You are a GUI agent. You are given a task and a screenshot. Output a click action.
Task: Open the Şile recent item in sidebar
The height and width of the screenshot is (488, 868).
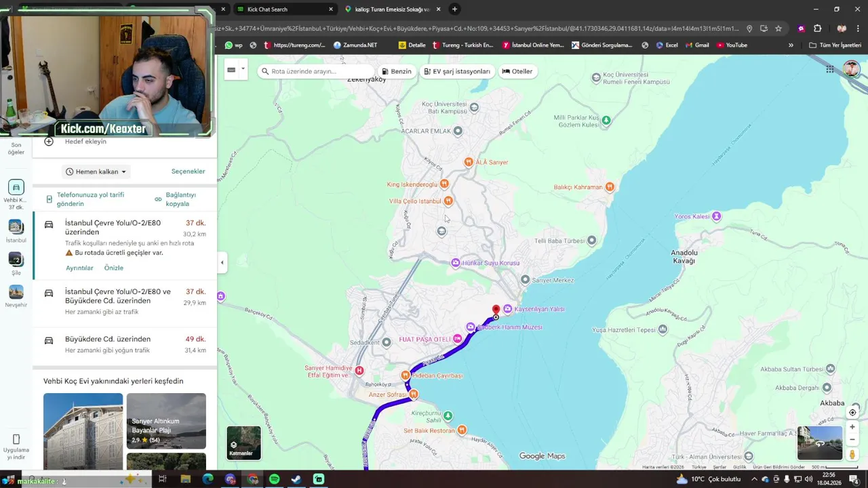pos(16,264)
